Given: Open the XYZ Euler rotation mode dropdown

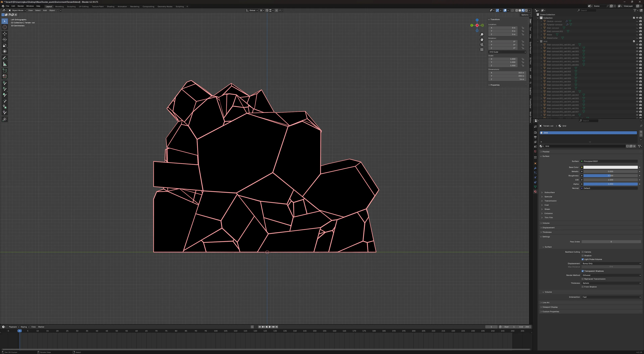Looking at the screenshot, I should pyautogui.click(x=507, y=52).
